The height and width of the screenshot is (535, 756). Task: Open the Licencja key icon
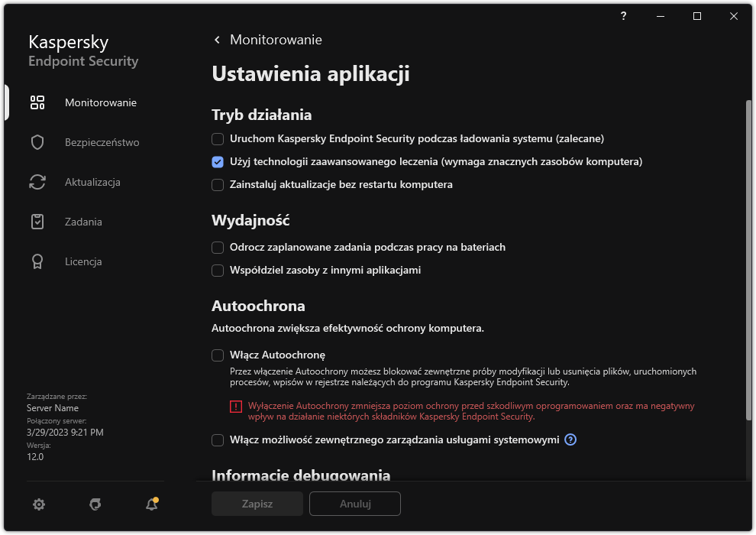coord(37,261)
